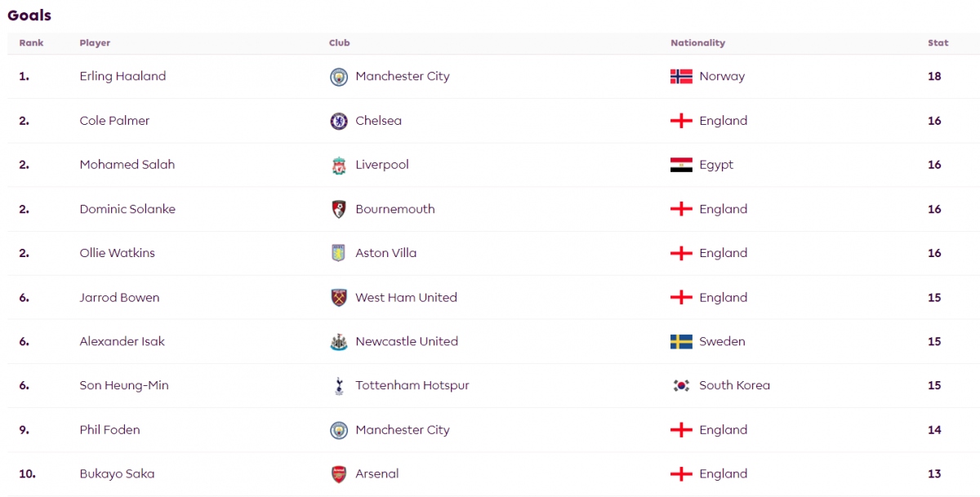The image size is (980, 497).
Task: Open Bukayo Saka's player link
Action: (x=117, y=474)
